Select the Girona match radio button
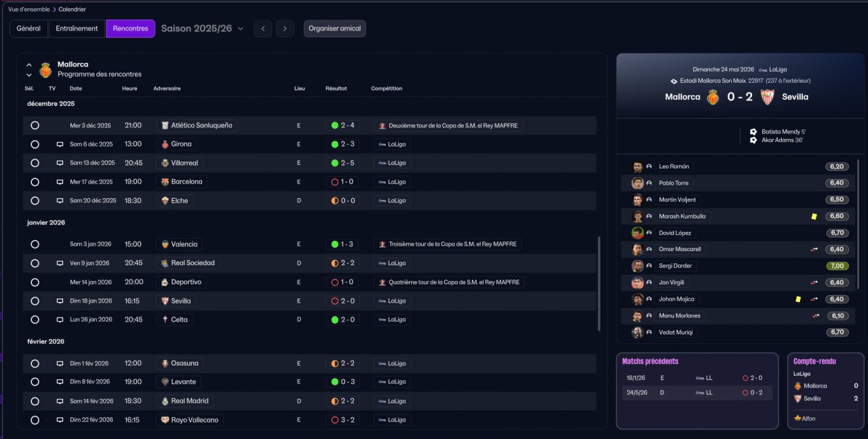The image size is (868, 439). (x=35, y=145)
